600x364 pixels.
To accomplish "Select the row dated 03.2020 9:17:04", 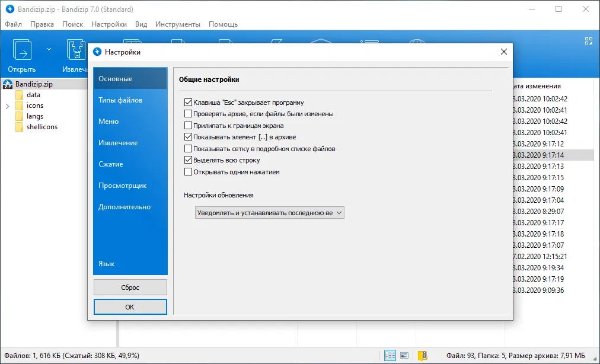I will [553, 200].
